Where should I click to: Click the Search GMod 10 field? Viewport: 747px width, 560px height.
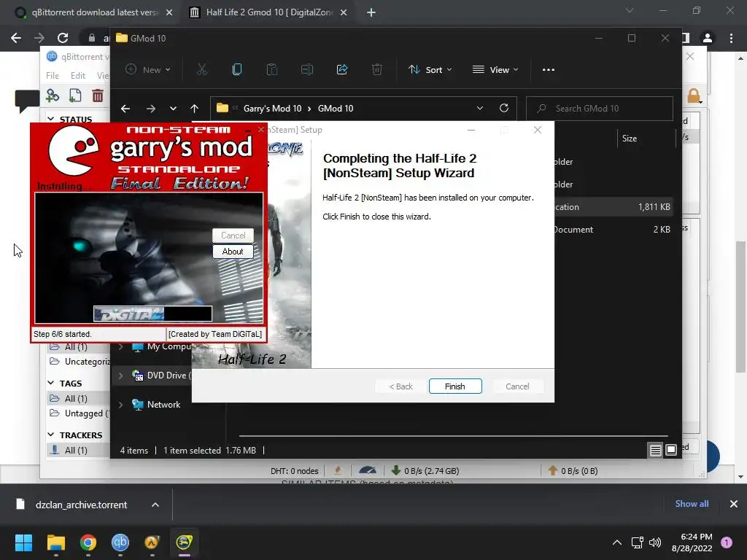[600, 109]
